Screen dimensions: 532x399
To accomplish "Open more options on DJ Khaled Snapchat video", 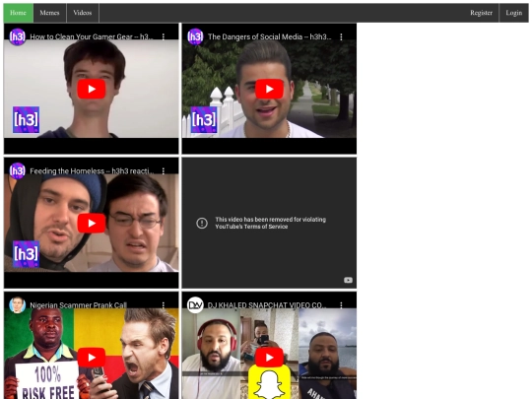I will pos(341,305).
